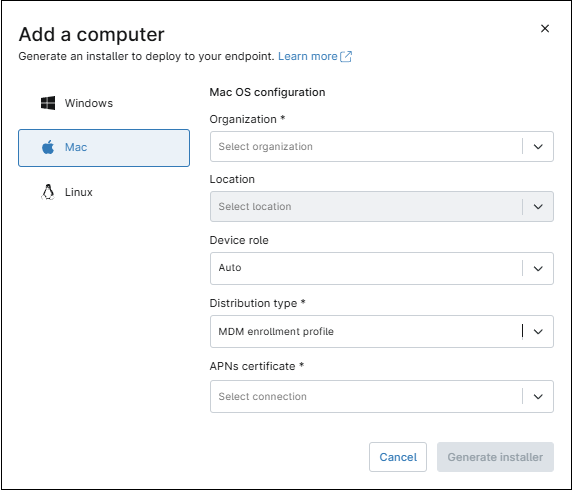Select the Windows platform tab
The height and width of the screenshot is (490, 572).
(x=104, y=103)
